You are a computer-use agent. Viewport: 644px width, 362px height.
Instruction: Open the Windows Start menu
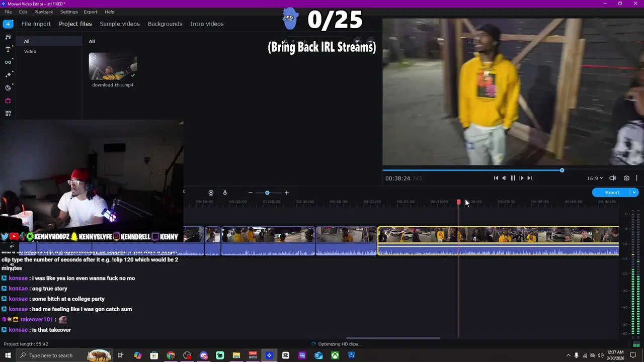(x=8, y=355)
